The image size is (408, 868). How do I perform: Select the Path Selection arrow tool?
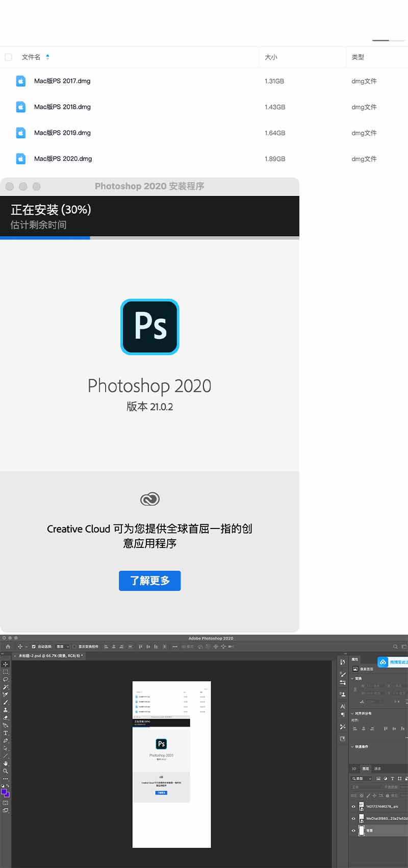coord(5,748)
